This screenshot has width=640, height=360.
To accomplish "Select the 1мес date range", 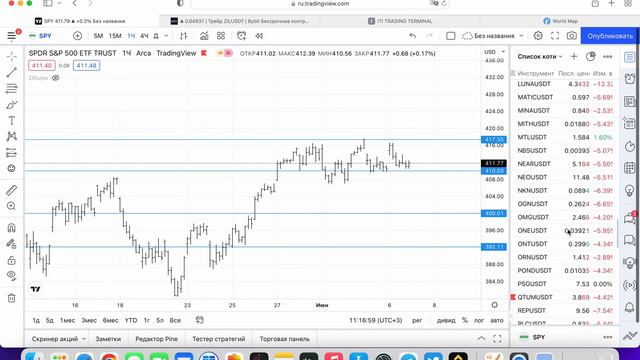I will click(x=67, y=320).
